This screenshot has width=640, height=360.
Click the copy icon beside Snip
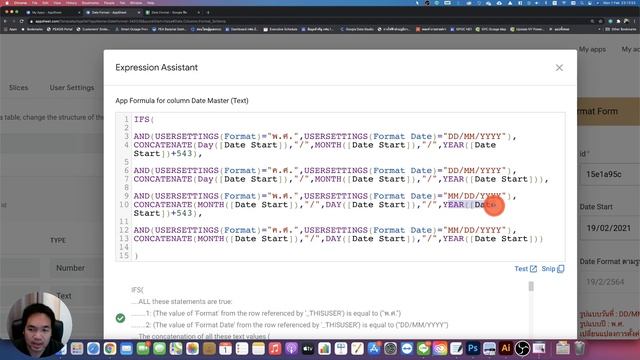pos(561,269)
